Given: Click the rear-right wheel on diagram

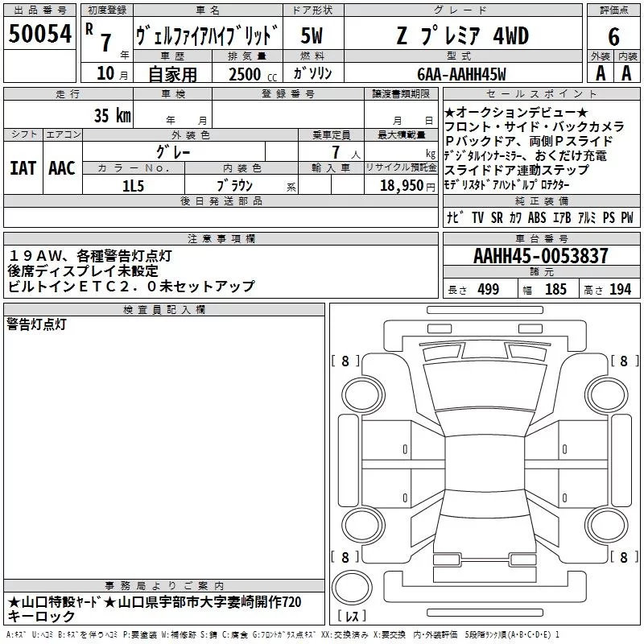Looking at the screenshot, I should [x=607, y=525].
